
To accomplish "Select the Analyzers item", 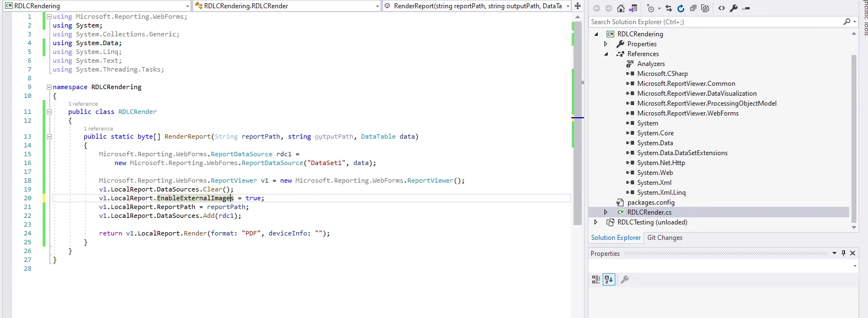I will (651, 64).
